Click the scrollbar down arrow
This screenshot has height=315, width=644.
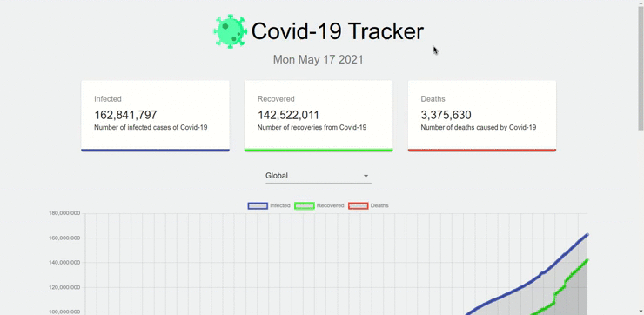[641, 312]
